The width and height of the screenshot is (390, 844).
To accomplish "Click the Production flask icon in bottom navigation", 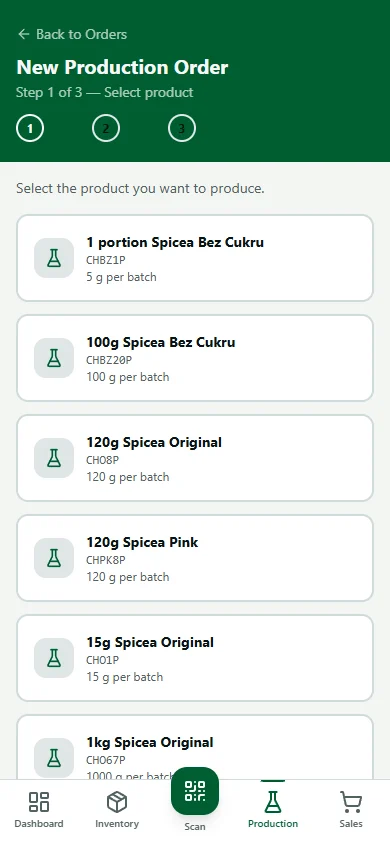I will tap(273, 801).
